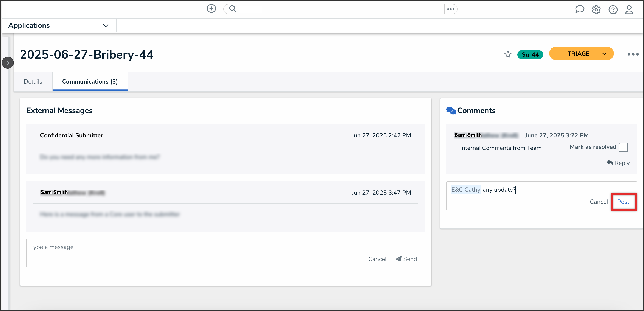The image size is (644, 311).
Task: Switch to the Details tab
Action: [x=33, y=81]
